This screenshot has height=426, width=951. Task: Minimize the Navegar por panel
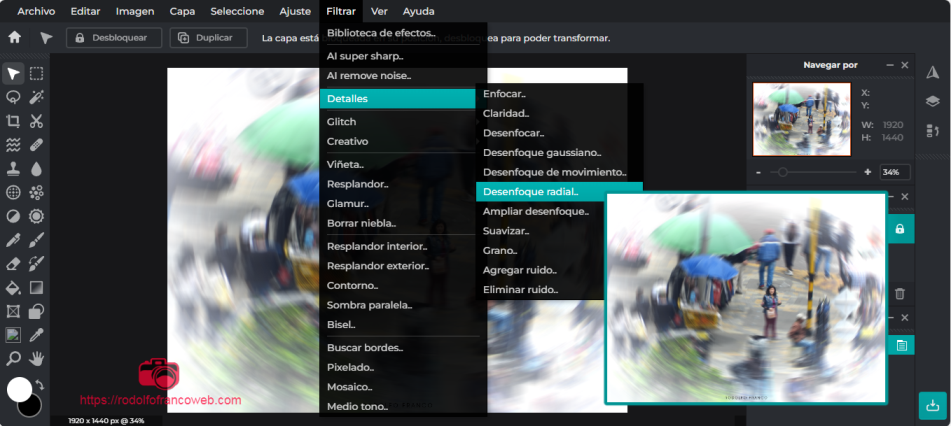point(889,65)
